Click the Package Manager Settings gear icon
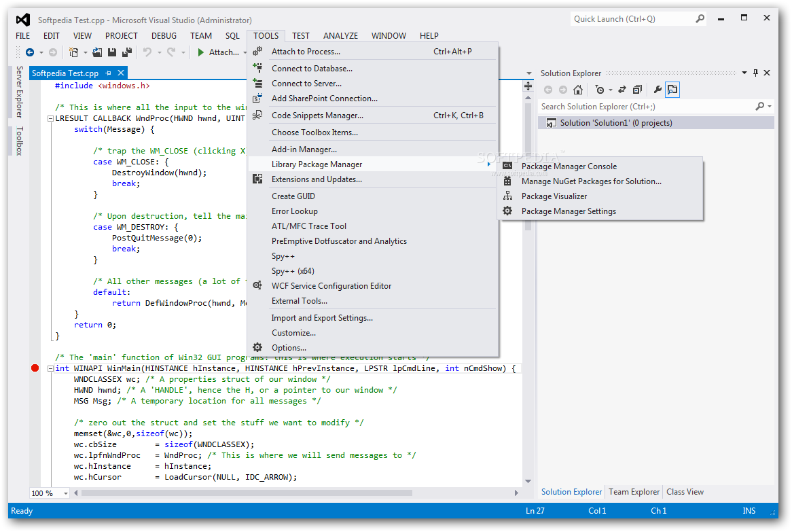This screenshot has width=792, height=532. click(507, 211)
